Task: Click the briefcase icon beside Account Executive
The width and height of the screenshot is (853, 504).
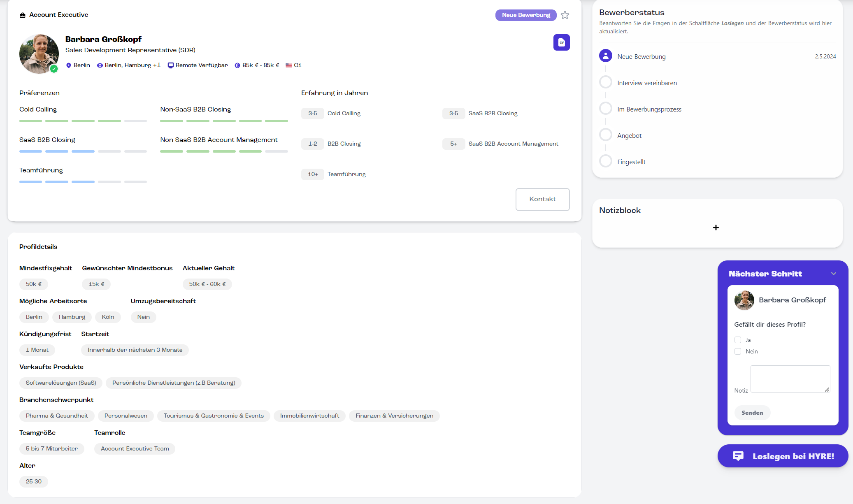Action: click(x=23, y=15)
